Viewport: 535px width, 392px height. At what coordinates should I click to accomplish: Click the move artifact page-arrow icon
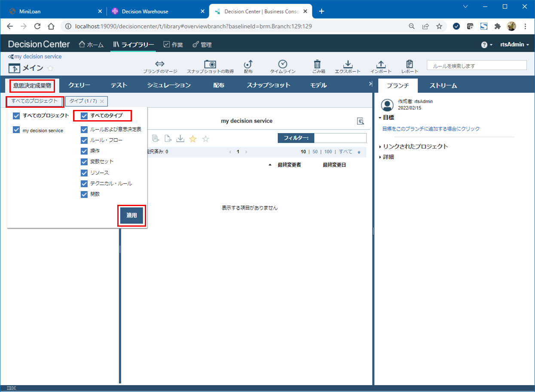click(168, 138)
